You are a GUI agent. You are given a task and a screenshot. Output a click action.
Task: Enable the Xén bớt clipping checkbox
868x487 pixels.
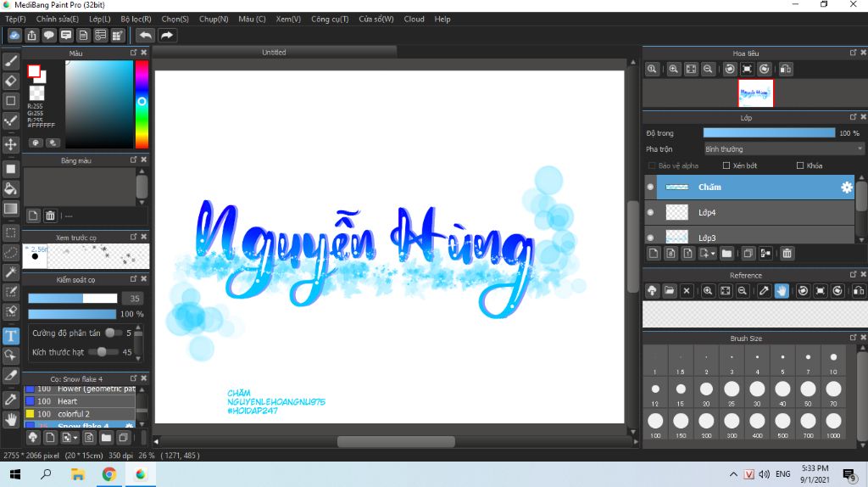pyautogui.click(x=726, y=165)
